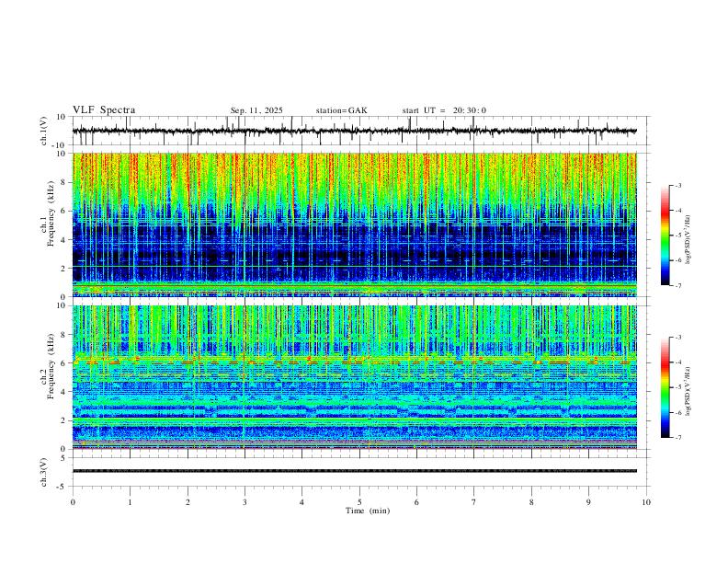Click inside the ch.1 spectrogram panel

point(354,224)
